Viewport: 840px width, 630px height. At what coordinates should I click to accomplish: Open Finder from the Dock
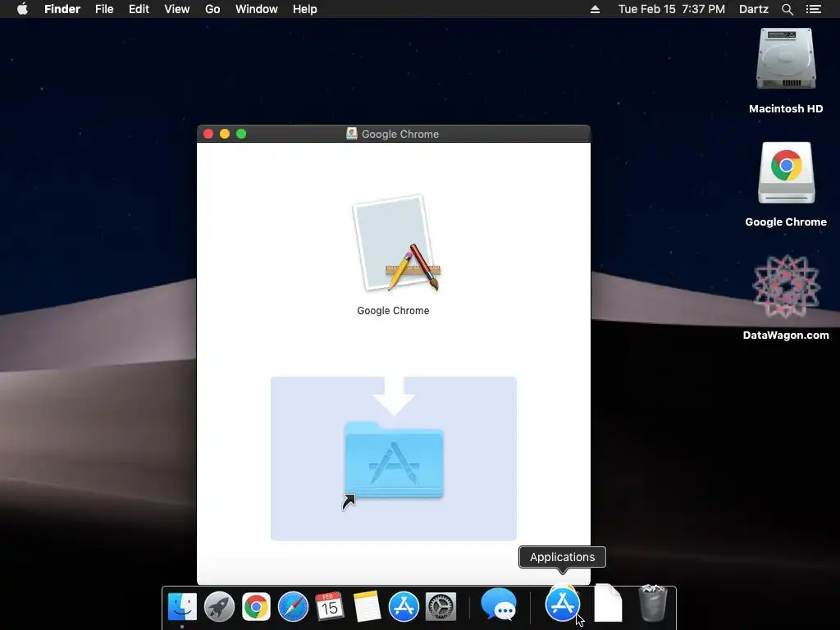(x=182, y=607)
